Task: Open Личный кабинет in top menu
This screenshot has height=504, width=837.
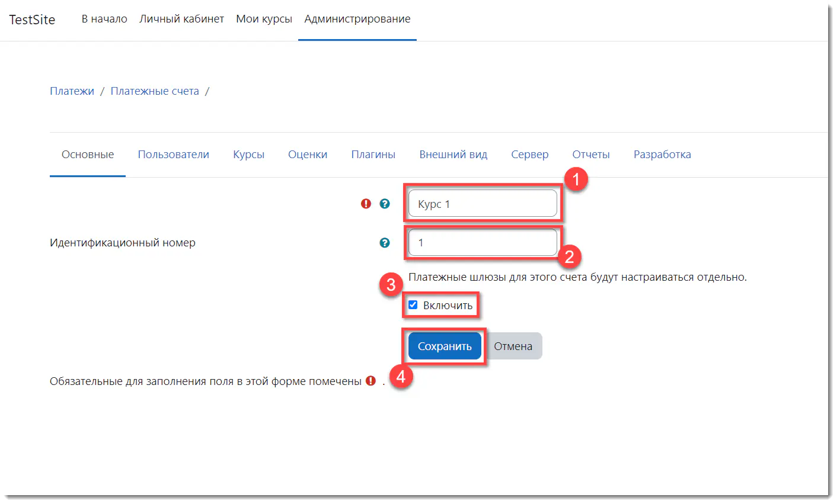Action: tap(181, 19)
